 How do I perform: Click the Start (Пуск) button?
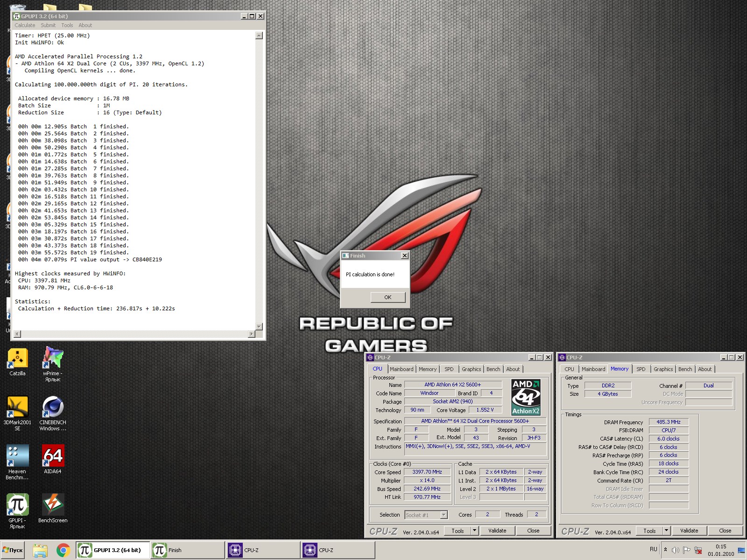(13, 550)
